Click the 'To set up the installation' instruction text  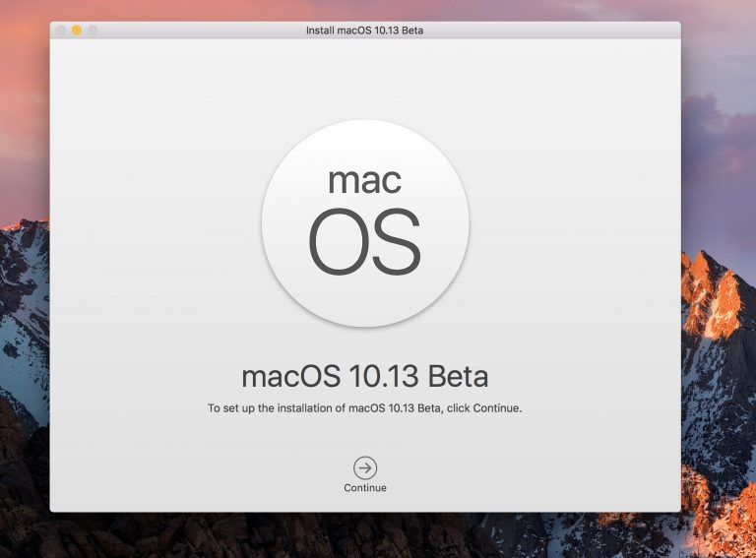point(365,408)
